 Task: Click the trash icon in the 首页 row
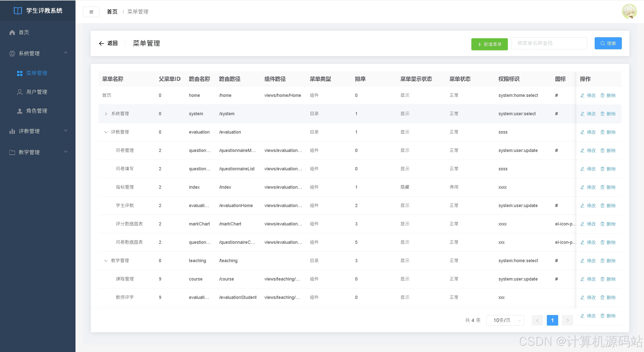[602, 95]
